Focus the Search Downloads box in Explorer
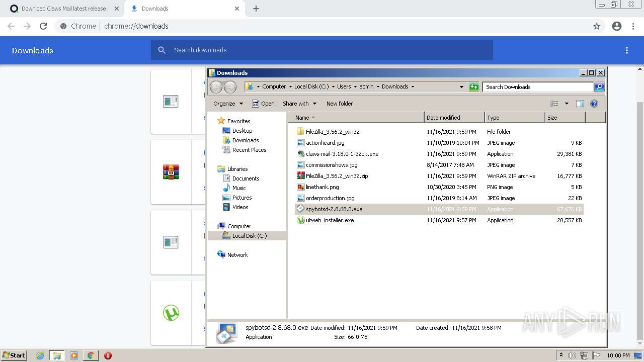Screen dimensions: 644x362 (538, 86)
